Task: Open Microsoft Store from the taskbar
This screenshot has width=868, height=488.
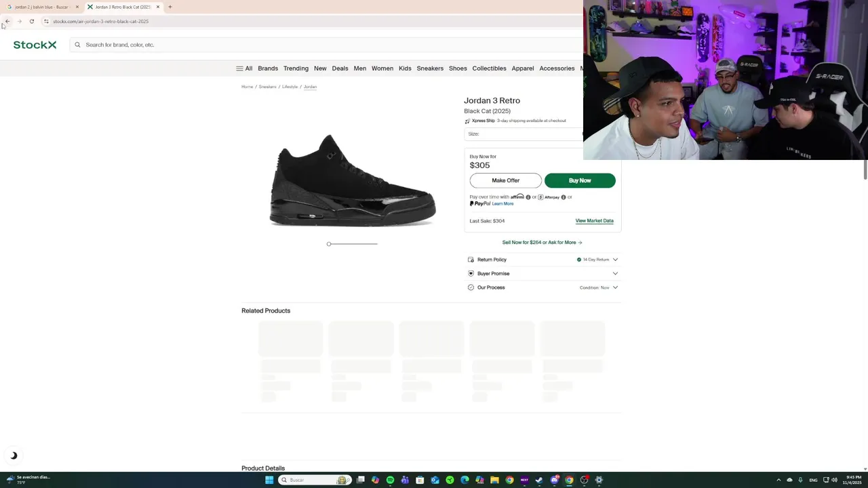Action: 420,480
